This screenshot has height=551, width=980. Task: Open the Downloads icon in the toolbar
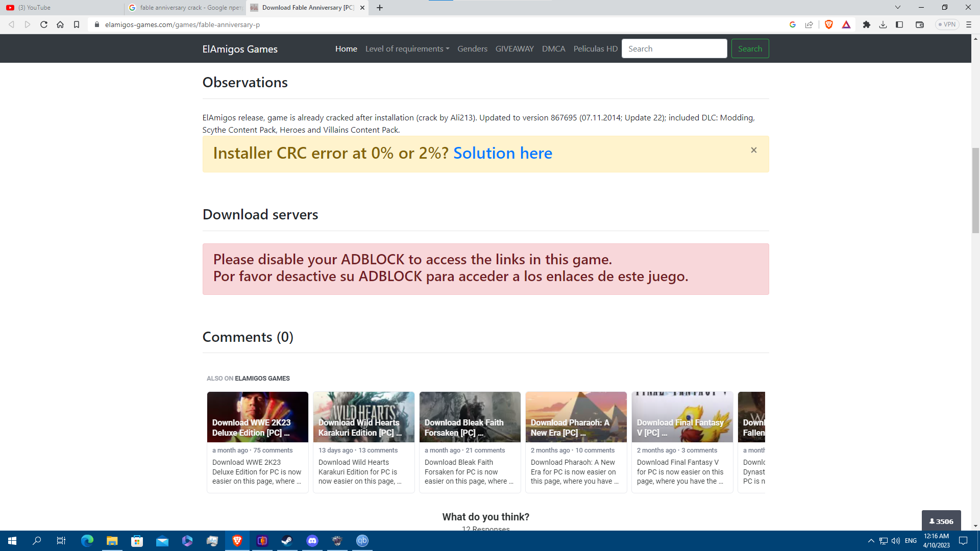click(x=883, y=24)
